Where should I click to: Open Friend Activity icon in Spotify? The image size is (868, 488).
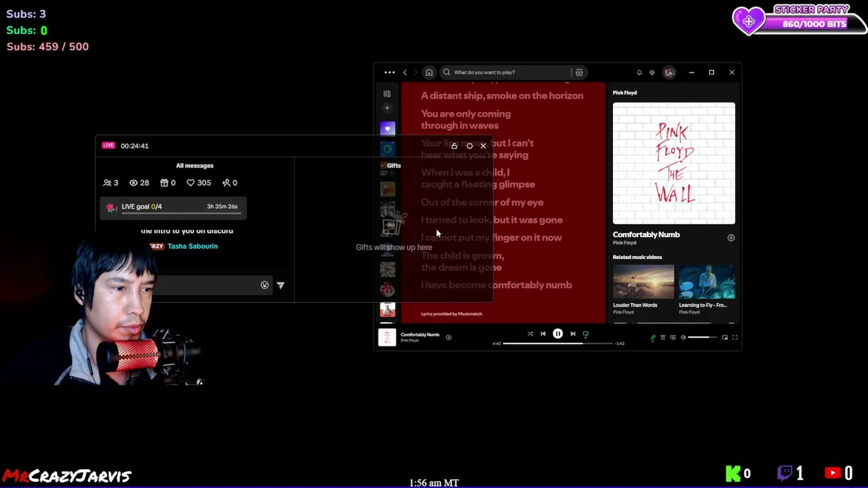(652, 73)
